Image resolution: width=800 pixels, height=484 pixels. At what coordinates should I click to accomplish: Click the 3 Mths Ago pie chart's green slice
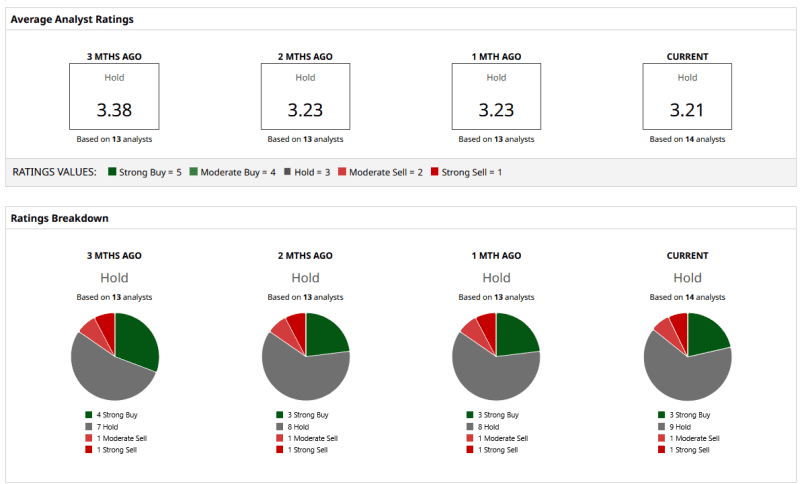pos(137,342)
